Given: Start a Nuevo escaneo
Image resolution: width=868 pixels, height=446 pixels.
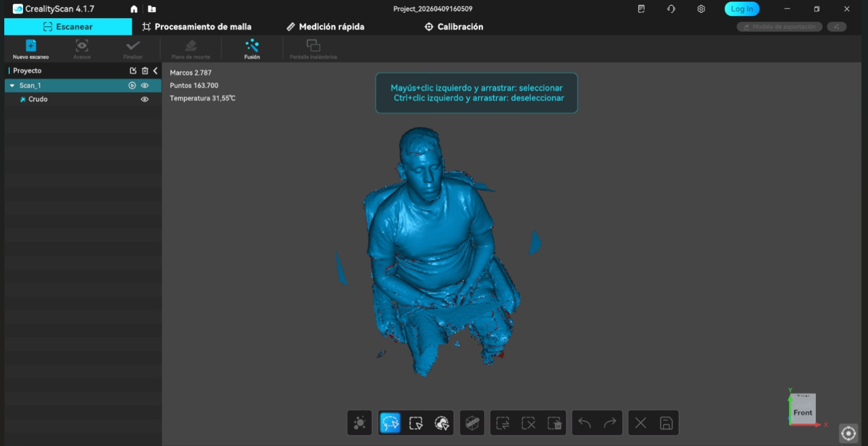Looking at the screenshot, I should (31, 49).
